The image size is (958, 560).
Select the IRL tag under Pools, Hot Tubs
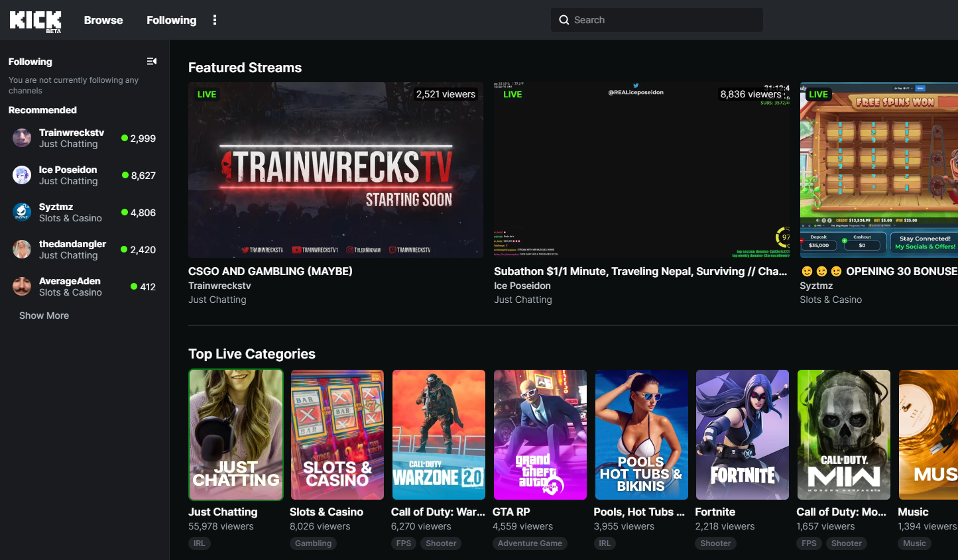pos(605,543)
